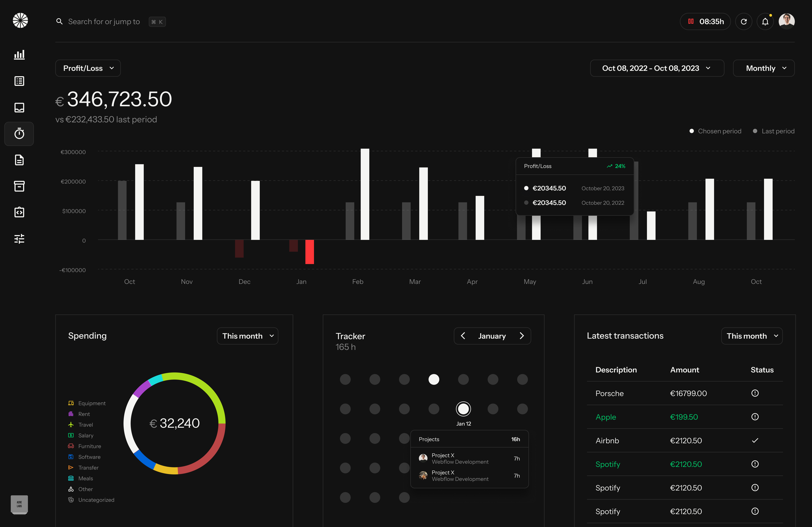Open the Spending This month filter
The image size is (812, 527).
(x=248, y=336)
